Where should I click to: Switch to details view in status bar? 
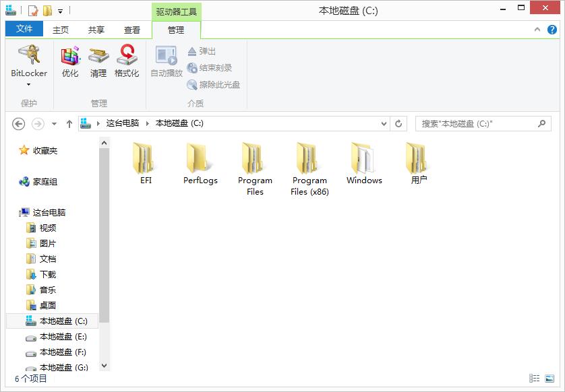(535, 379)
